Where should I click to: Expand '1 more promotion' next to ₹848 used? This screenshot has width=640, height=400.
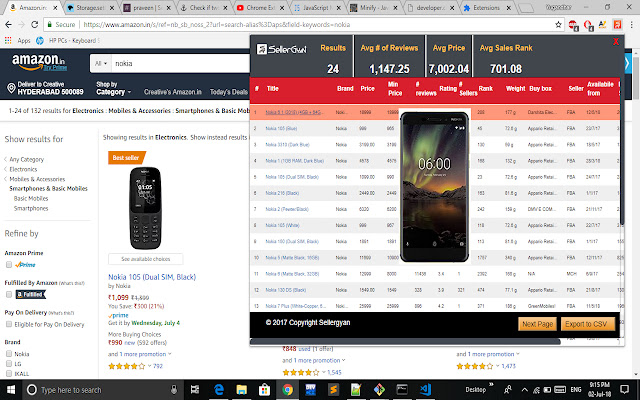(313, 360)
